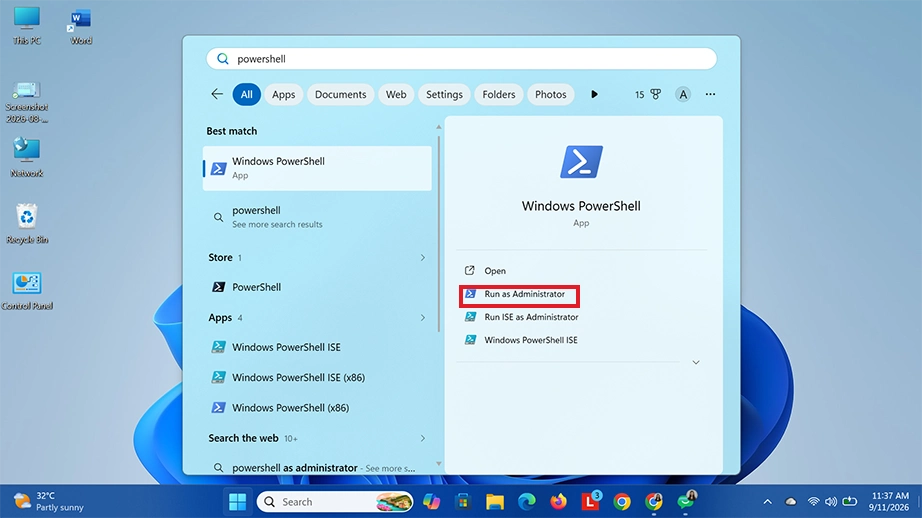
Task: Open the account avatar A
Action: 683,94
